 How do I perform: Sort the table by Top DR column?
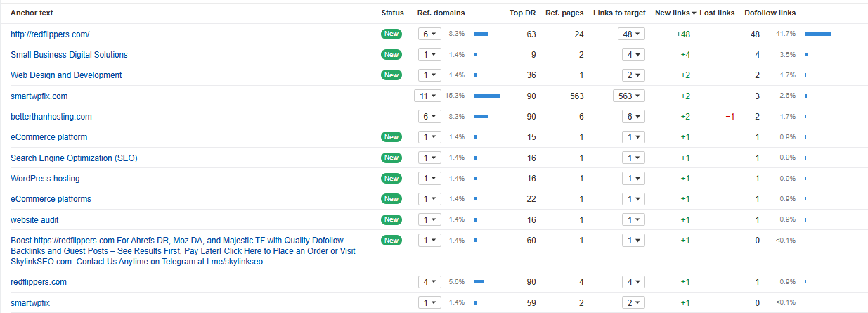(522, 13)
